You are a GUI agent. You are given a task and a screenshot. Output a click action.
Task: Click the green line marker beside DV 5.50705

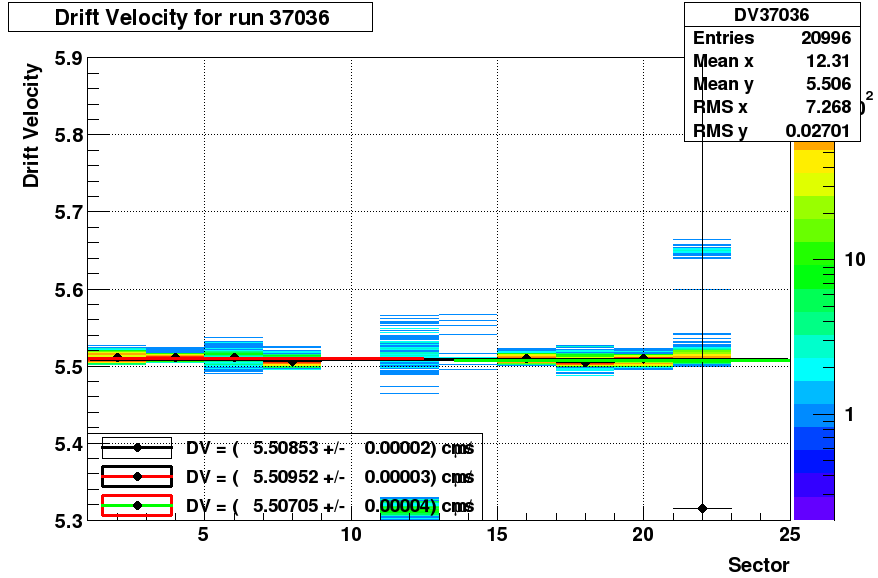coord(137,506)
